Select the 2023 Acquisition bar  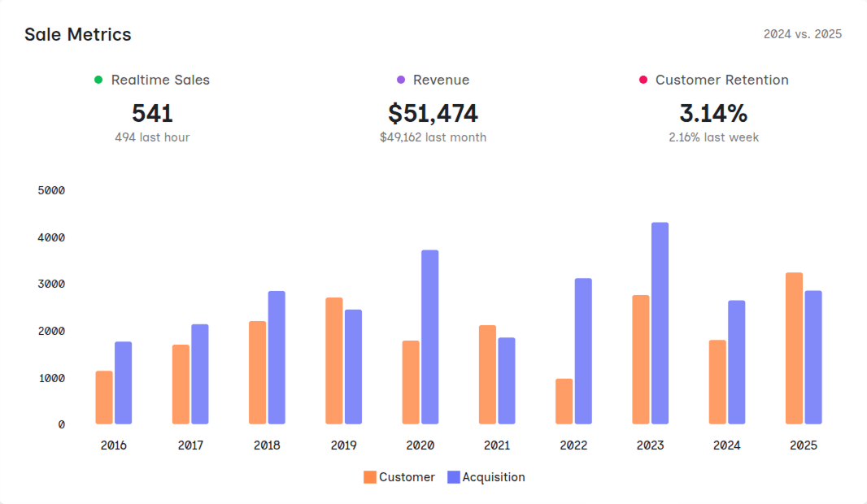pos(660,324)
